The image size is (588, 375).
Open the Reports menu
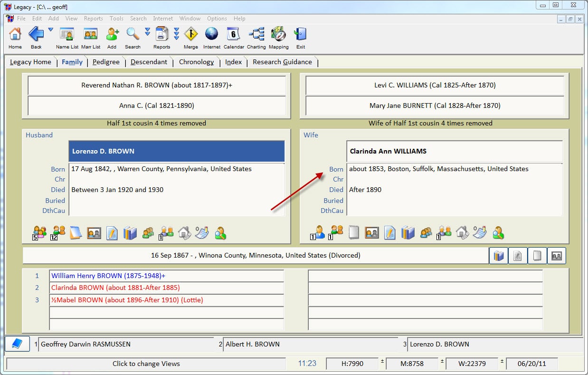[93, 19]
